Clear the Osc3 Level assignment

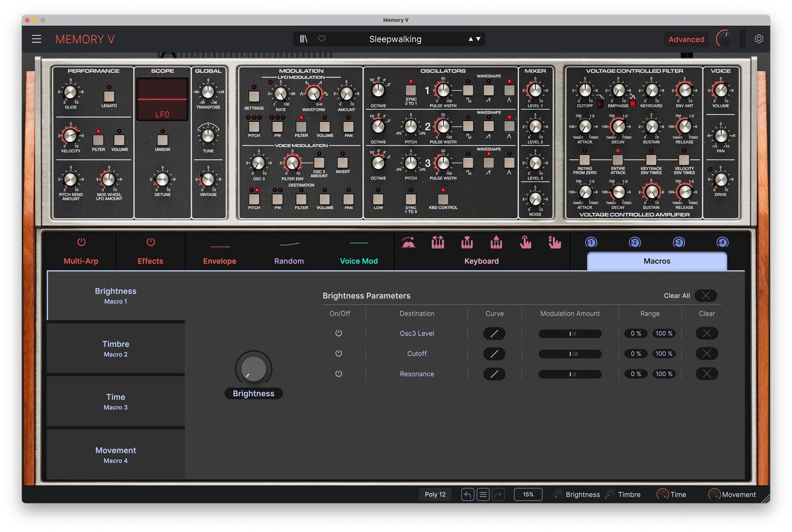click(707, 333)
